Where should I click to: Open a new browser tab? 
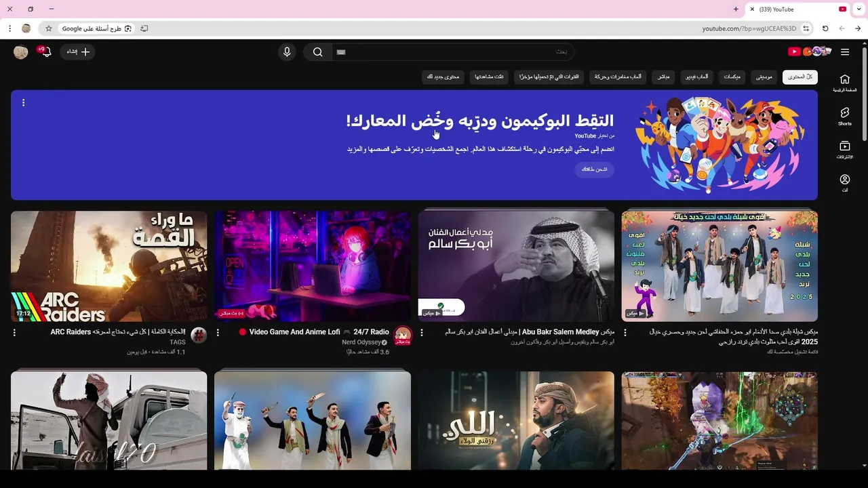pos(736,9)
